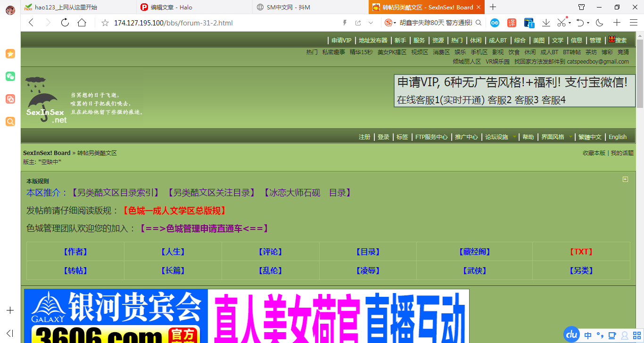The height and width of the screenshot is (343, 644).
Task: Expand the 界面风格 dropdown menu
Action: coord(557,137)
